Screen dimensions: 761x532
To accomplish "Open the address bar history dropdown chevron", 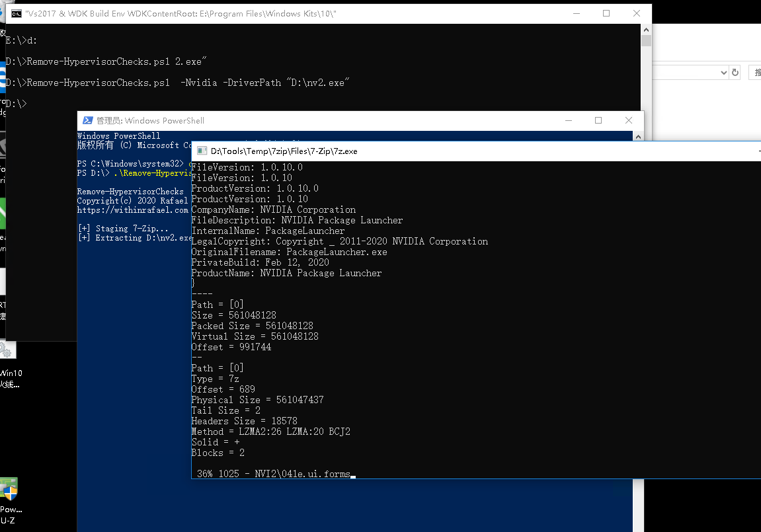I will click(724, 72).
